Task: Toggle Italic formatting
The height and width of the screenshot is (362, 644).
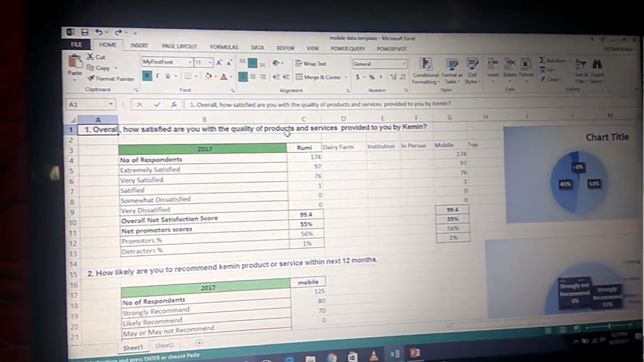Action: pos(157,76)
